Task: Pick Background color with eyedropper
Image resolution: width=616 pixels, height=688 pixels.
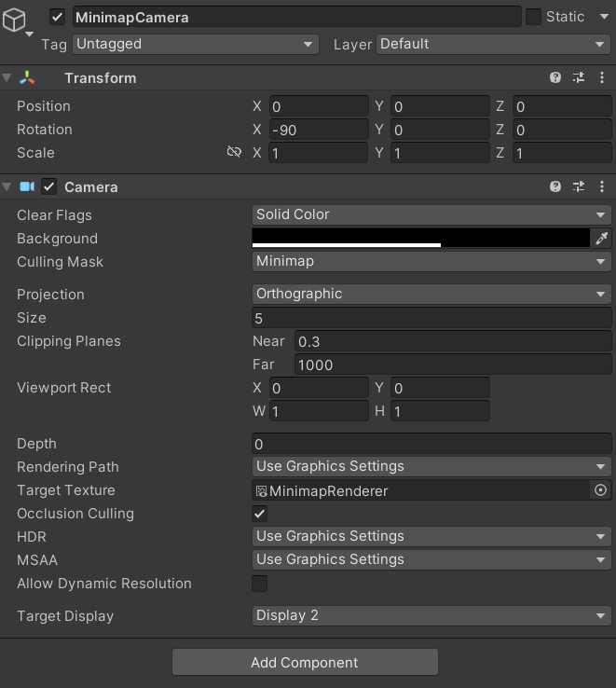Action: 601,238
